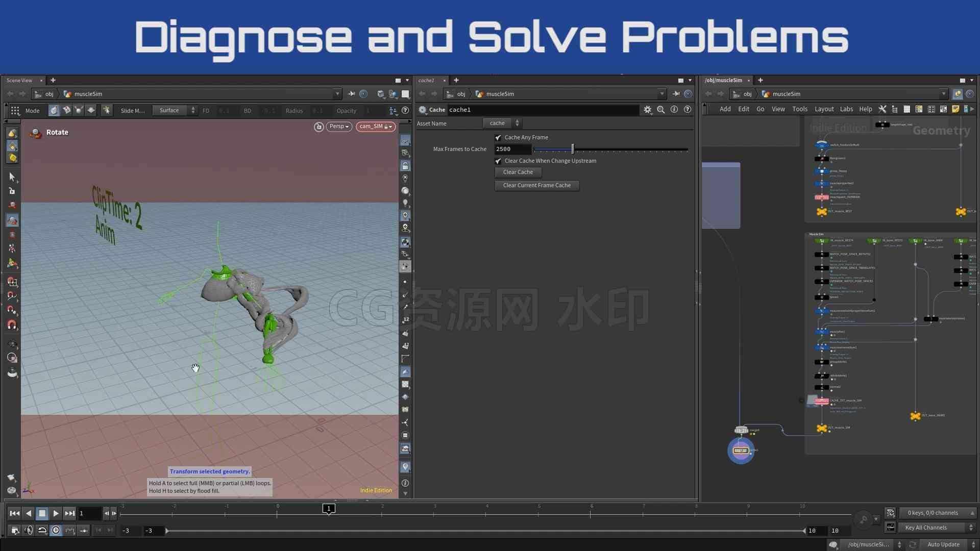Toggle real-time playback clock icon
Viewport: 980px width, 551px height.
pyautogui.click(x=56, y=531)
